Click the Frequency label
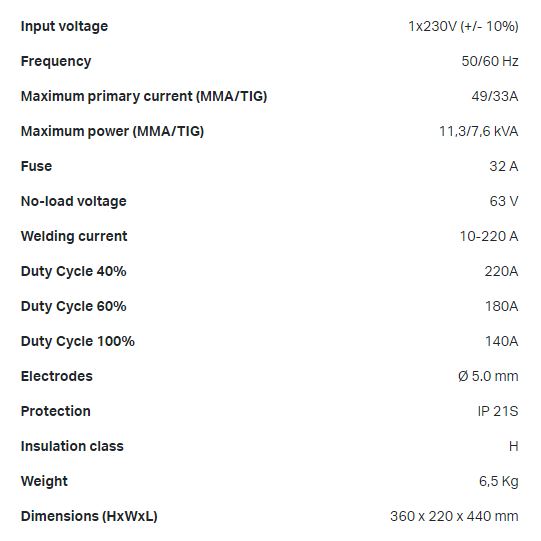The width and height of the screenshot is (541, 541). (56, 61)
